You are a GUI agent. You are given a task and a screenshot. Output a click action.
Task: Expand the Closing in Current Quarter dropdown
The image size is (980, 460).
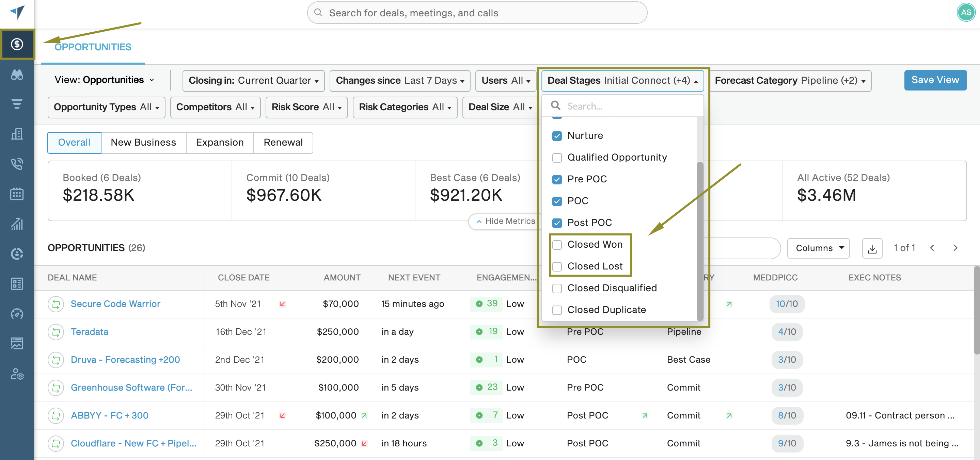(x=253, y=81)
